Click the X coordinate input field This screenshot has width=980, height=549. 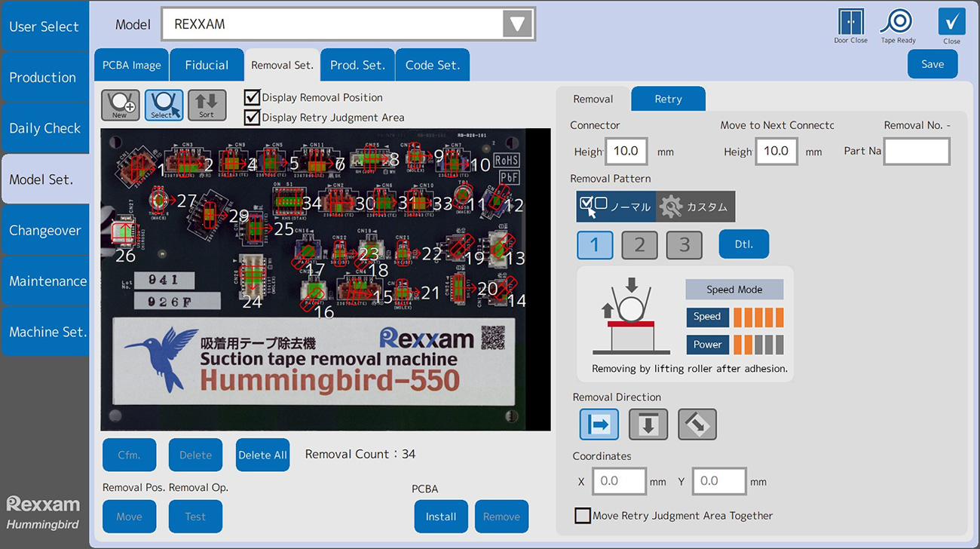[619, 481]
